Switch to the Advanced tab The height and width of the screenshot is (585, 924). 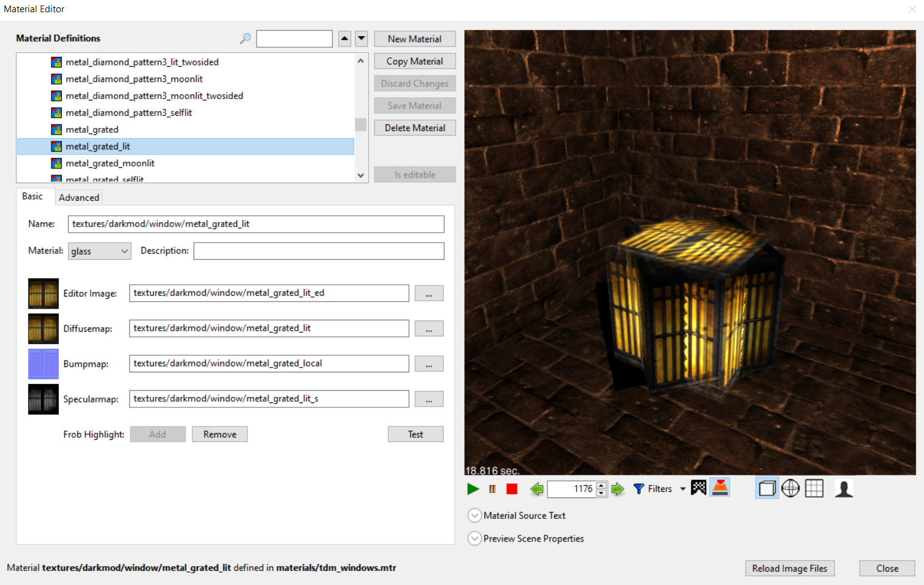79,197
